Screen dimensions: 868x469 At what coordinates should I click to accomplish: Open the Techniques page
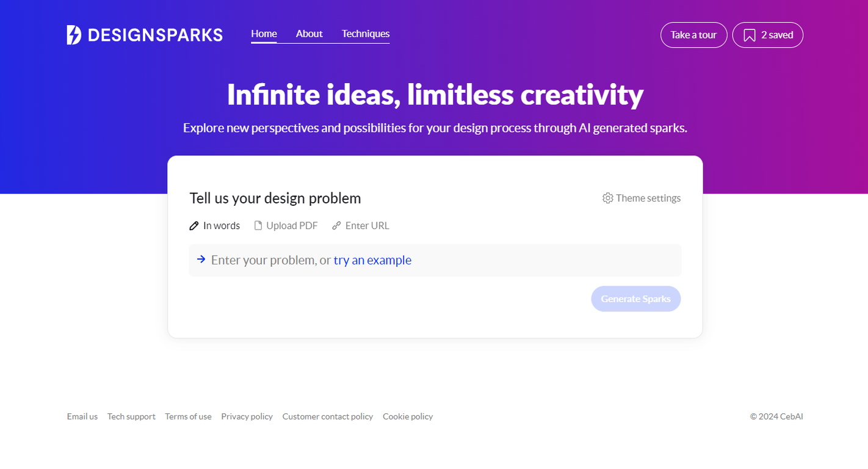tap(365, 34)
